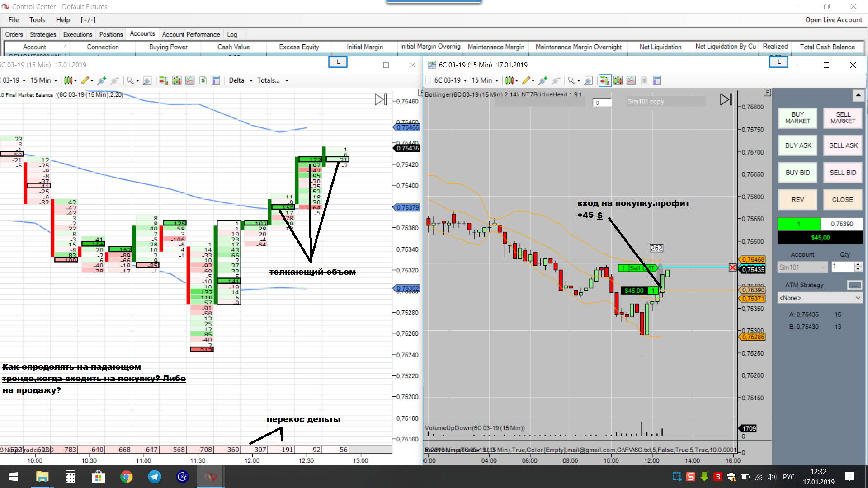
Task: Open Telegram from the Windows taskbar
Action: [155, 477]
